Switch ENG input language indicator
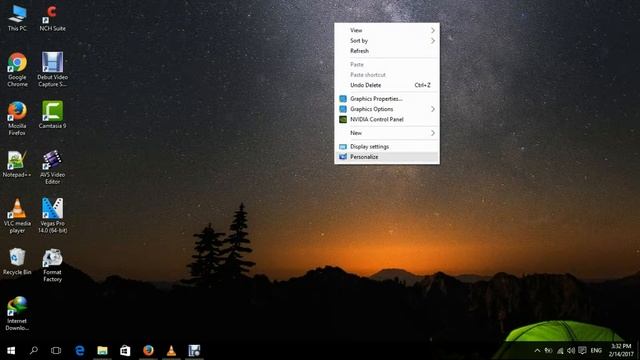This screenshot has width=640, height=360. pos(596,351)
